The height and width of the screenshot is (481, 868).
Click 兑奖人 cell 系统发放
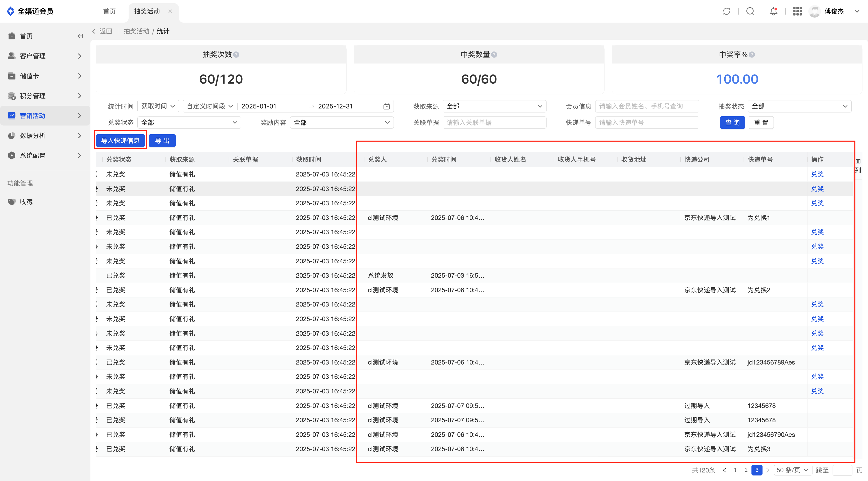tap(381, 276)
